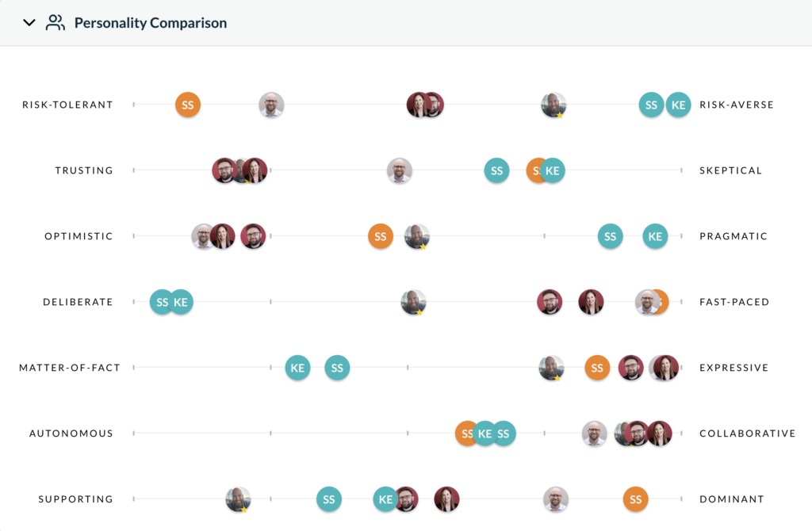Select the orange SS marker on Risk-Tolerant row

click(x=188, y=105)
